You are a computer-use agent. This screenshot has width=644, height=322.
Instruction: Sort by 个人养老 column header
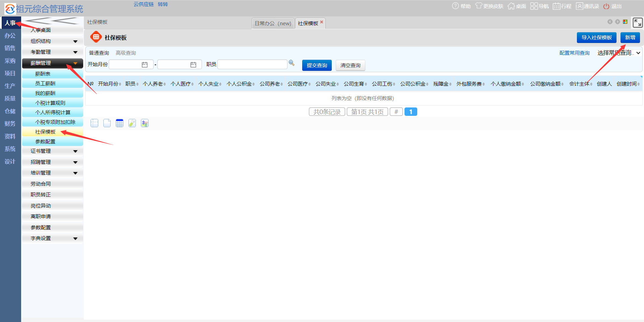154,84
